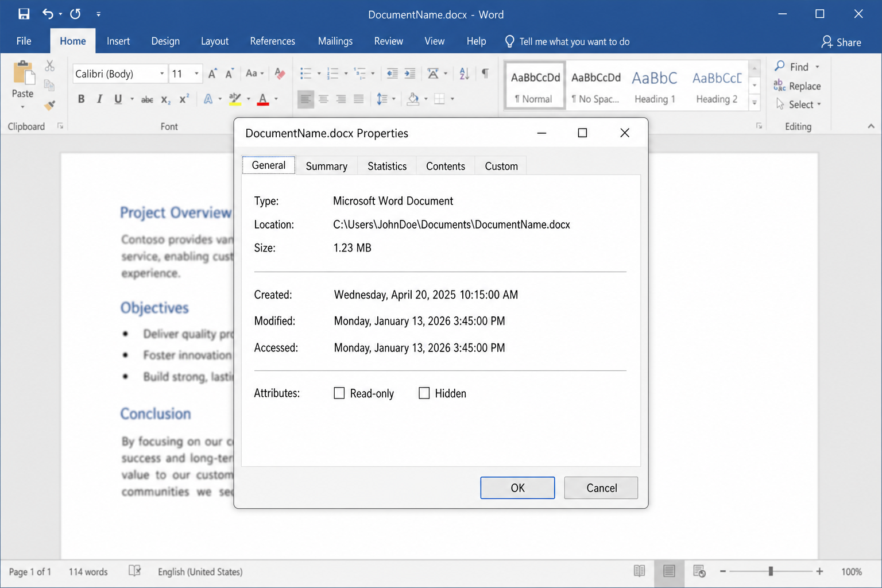
Task: Toggle italic formatting
Action: [x=99, y=99]
